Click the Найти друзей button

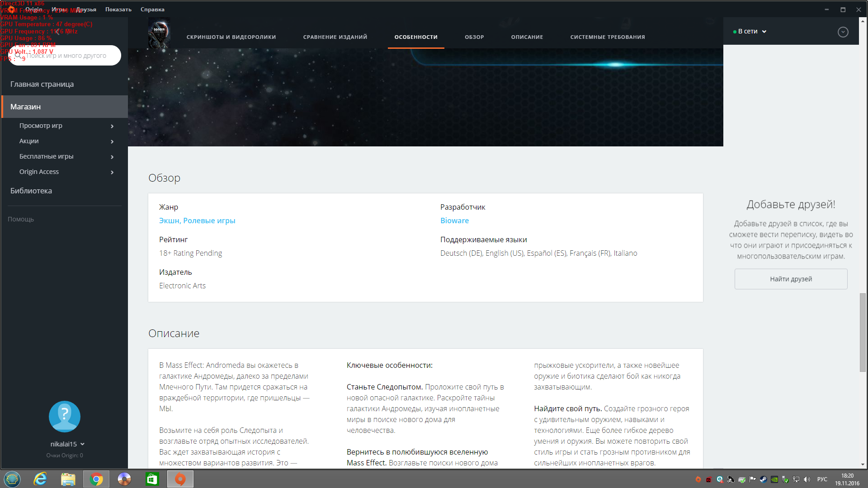(791, 279)
